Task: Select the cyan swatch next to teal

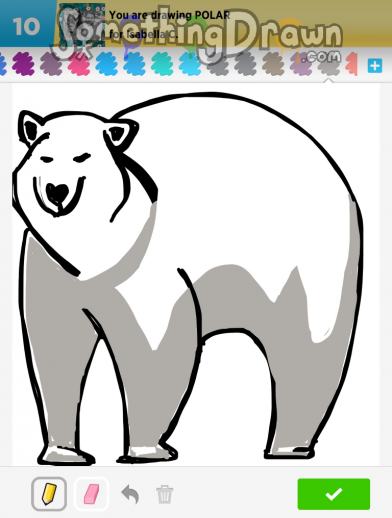Action: (190, 64)
